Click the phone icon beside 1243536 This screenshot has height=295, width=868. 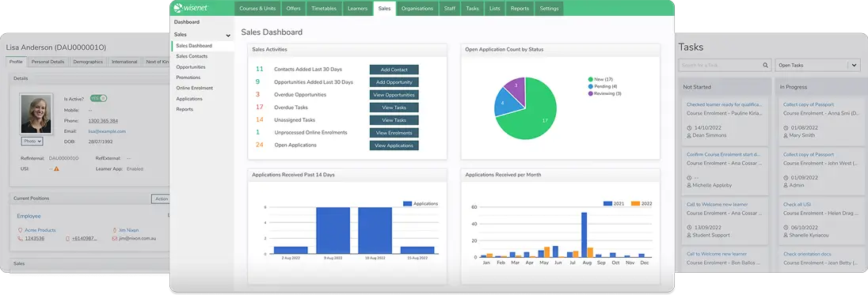[20, 239]
